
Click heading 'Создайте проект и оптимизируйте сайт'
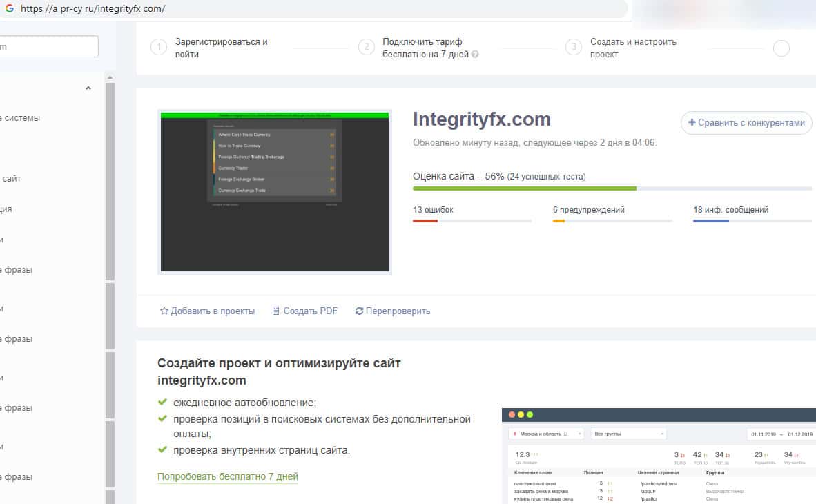coord(279,363)
